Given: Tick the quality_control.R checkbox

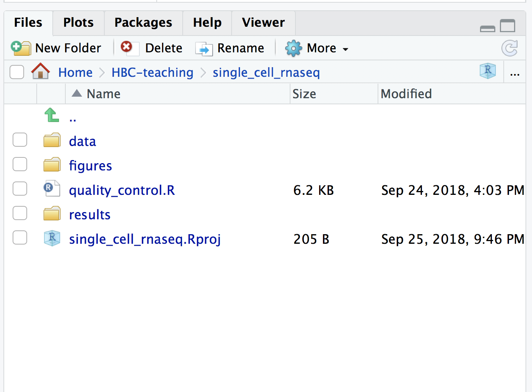Looking at the screenshot, I should [20, 189].
